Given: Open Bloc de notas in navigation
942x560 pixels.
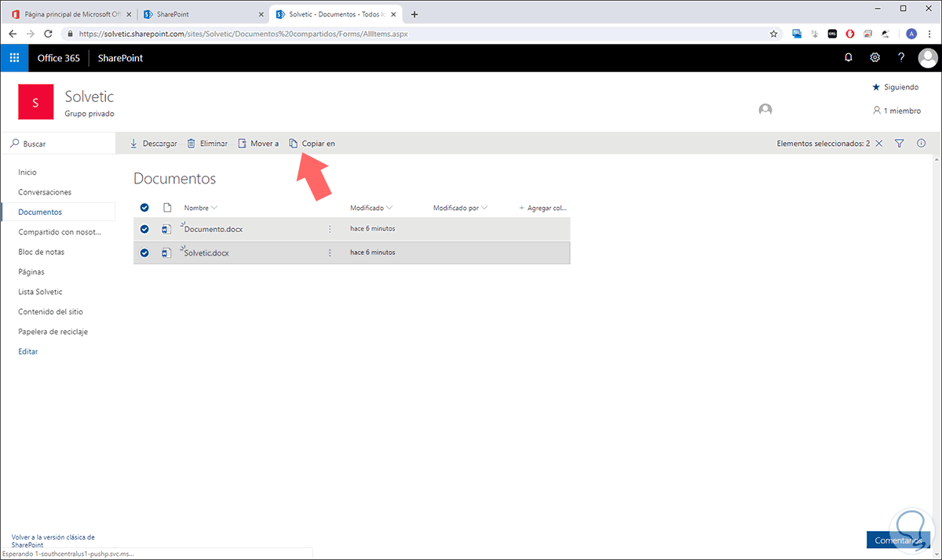Looking at the screenshot, I should 42,252.
